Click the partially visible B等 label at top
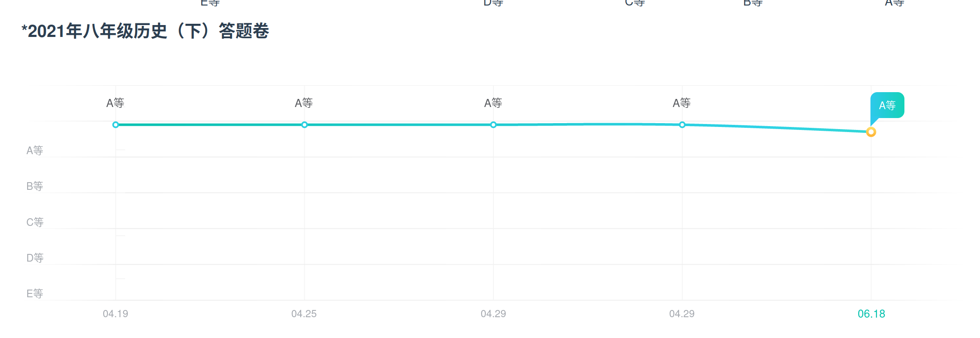The width and height of the screenshot is (980, 338). [753, 3]
